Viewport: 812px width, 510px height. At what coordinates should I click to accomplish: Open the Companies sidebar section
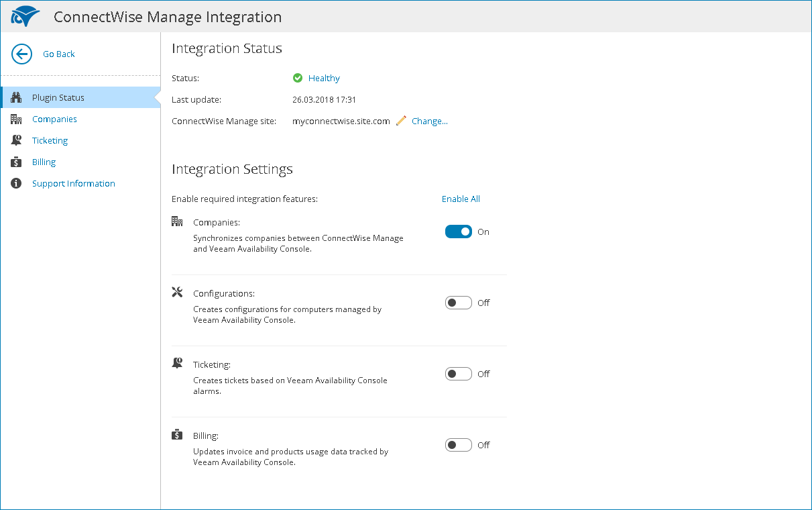pos(54,119)
